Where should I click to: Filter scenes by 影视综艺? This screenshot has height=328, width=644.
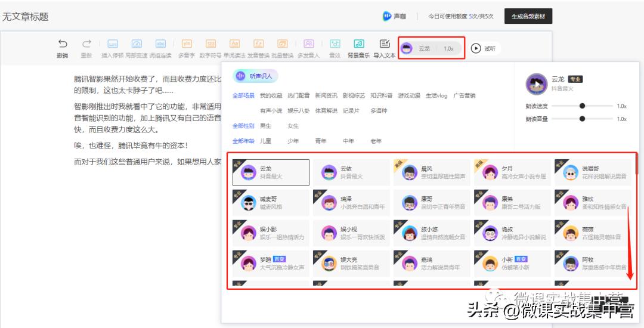click(x=354, y=95)
